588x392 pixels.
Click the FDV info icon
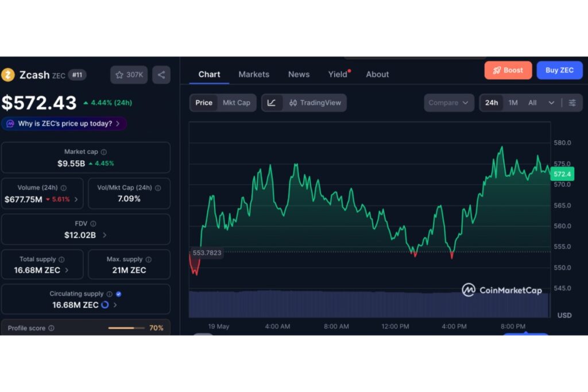click(x=93, y=224)
